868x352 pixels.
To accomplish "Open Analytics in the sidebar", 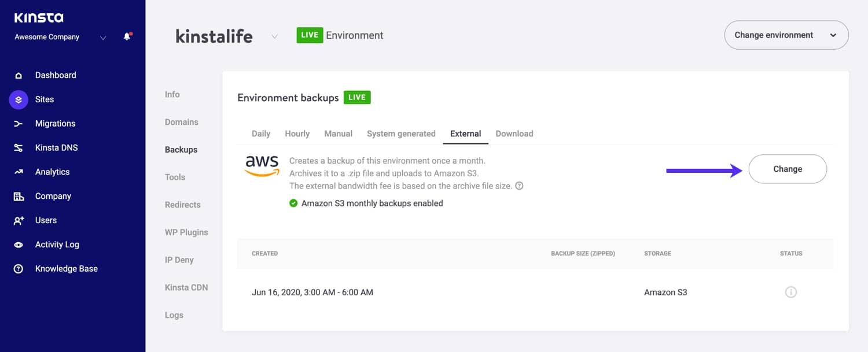I will (x=52, y=172).
